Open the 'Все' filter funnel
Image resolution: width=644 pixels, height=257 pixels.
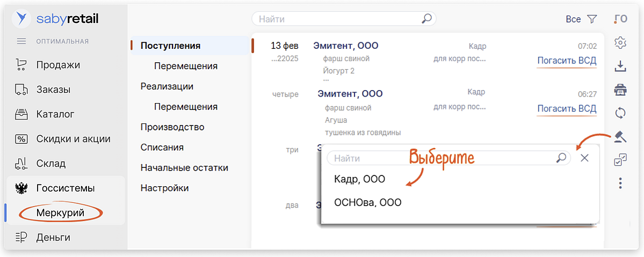pyautogui.click(x=591, y=19)
